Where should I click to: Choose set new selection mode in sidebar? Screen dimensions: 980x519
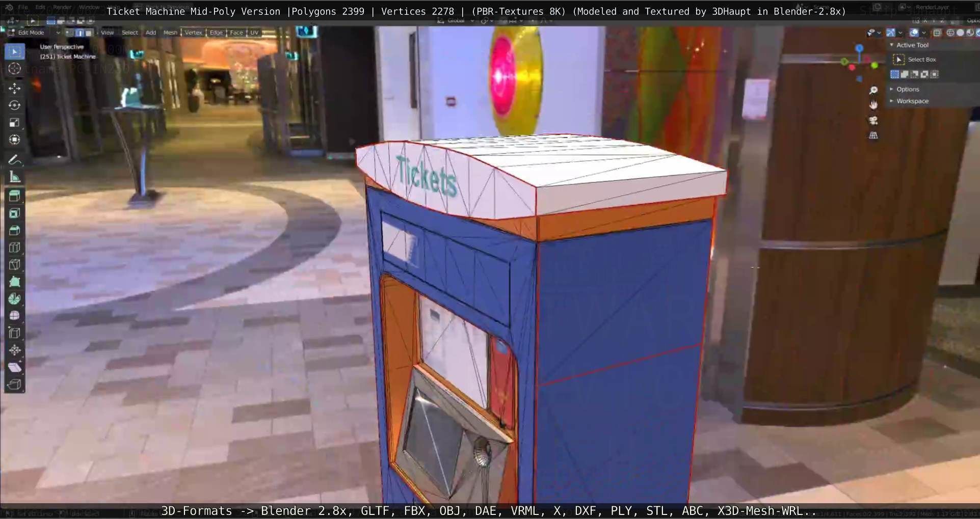(x=894, y=74)
